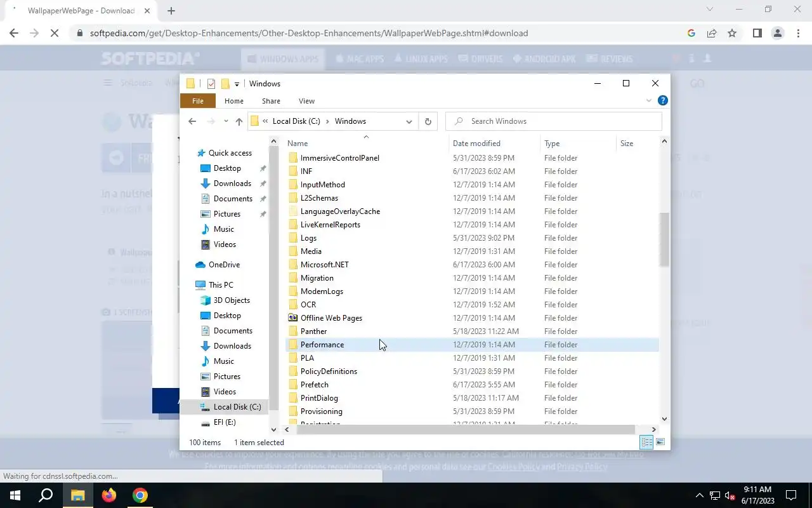This screenshot has width=812, height=508.
Task: Select the Provisioning folder
Action: pos(321,411)
